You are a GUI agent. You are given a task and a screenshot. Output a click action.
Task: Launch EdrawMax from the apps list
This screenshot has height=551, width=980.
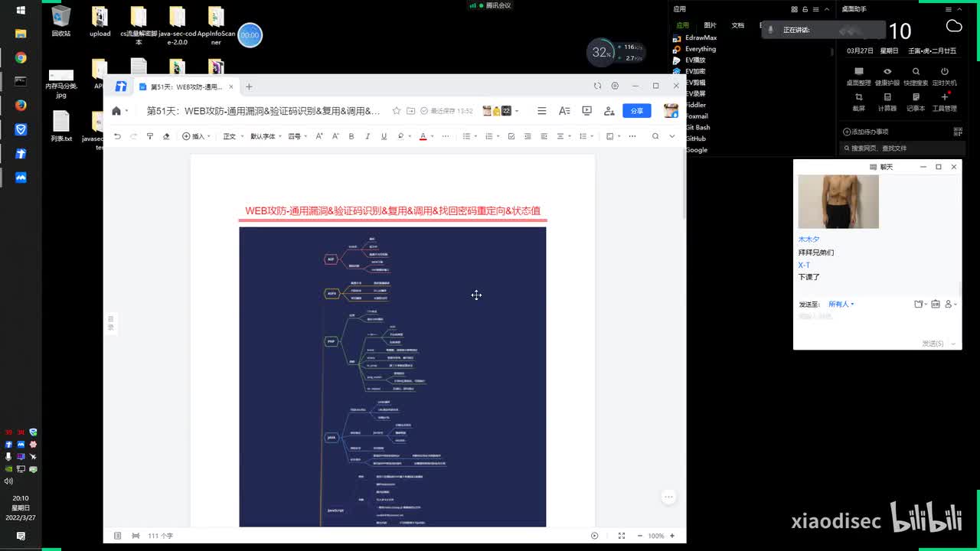coord(694,37)
